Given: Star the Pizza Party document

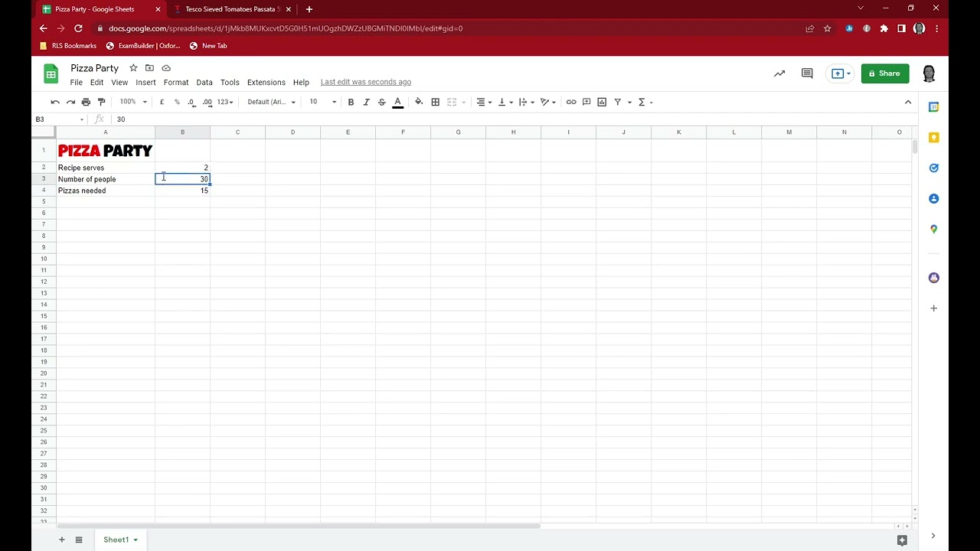Looking at the screenshot, I should click(x=133, y=68).
